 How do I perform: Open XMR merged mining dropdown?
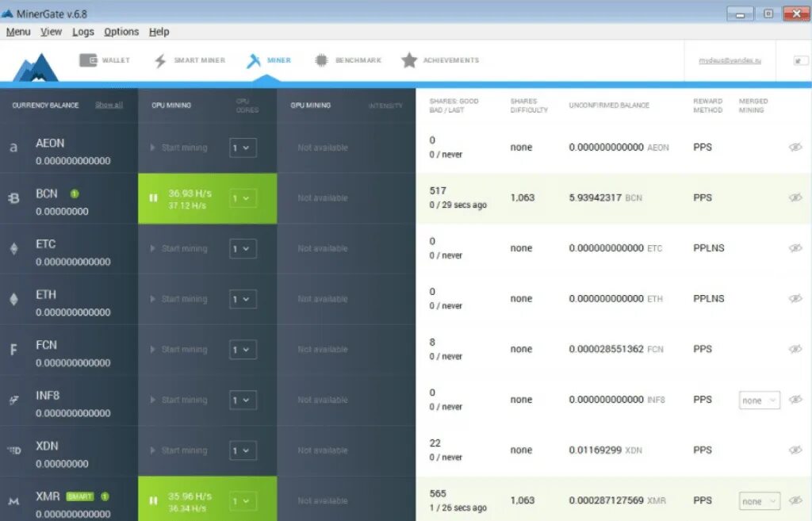click(759, 501)
